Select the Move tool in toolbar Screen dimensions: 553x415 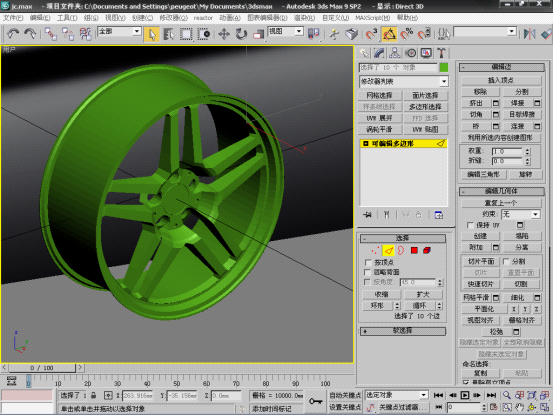(224, 34)
